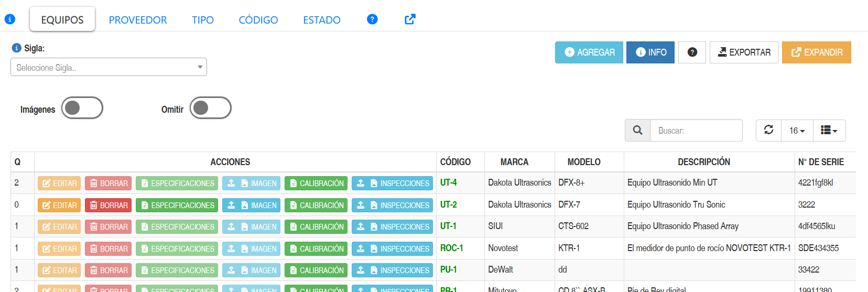Upload image for UT-2 via IMAGEN button
Image resolution: width=868 pixels, height=292 pixels.
pyautogui.click(x=252, y=206)
